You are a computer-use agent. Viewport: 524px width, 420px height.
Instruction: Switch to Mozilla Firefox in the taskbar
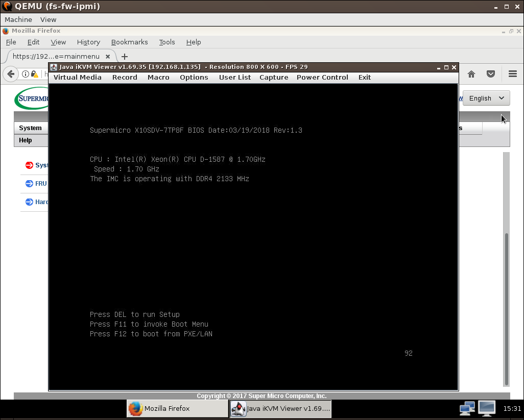[177, 408]
